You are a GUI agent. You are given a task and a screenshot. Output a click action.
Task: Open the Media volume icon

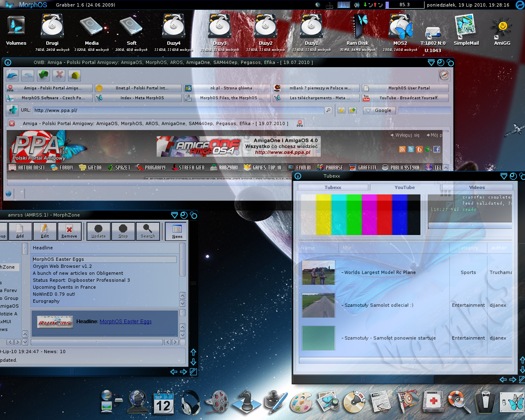tap(91, 30)
